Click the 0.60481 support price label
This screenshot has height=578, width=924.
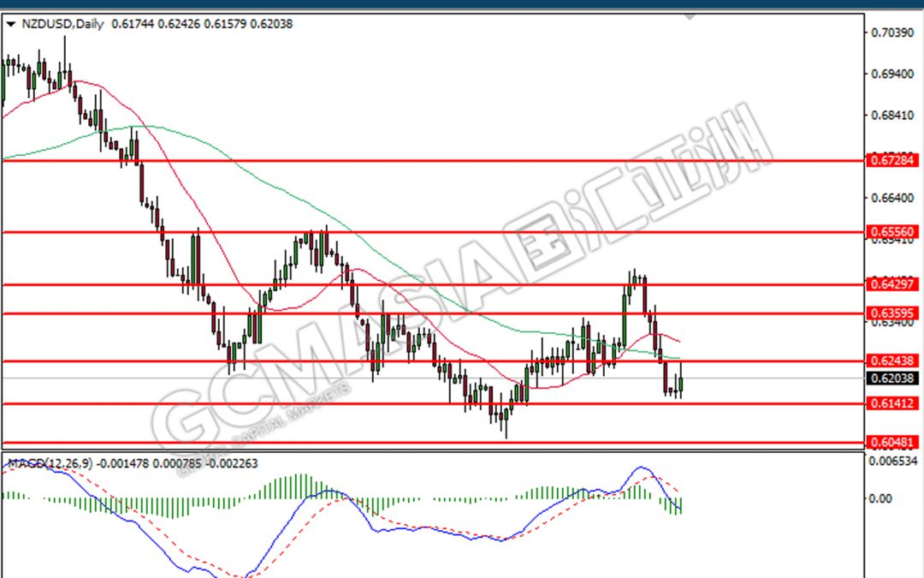pos(892,442)
